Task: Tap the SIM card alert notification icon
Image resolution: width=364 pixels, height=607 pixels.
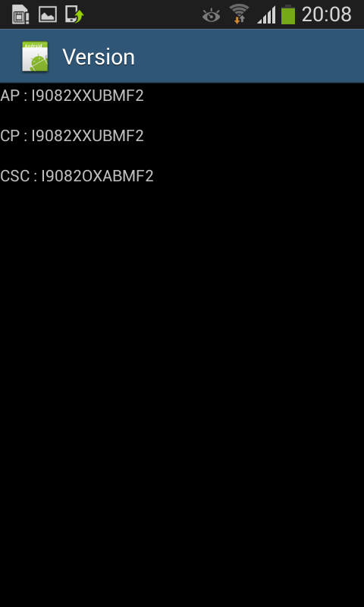Action: click(20, 14)
